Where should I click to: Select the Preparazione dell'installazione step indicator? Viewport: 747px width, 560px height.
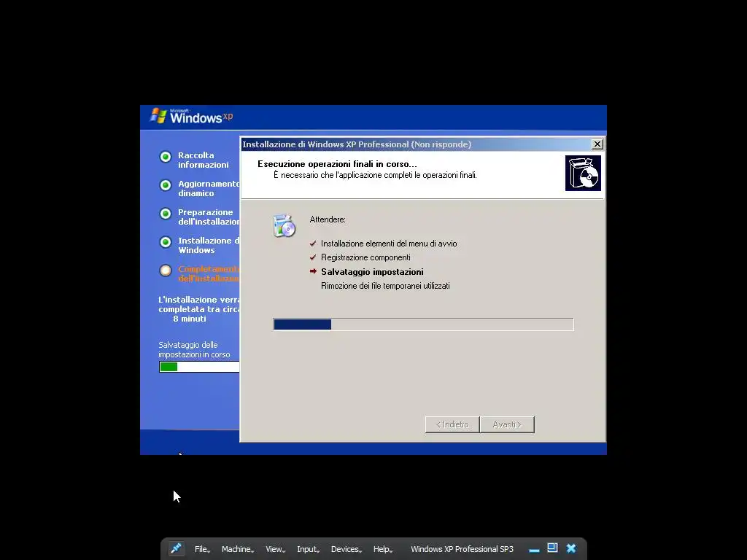click(x=166, y=214)
